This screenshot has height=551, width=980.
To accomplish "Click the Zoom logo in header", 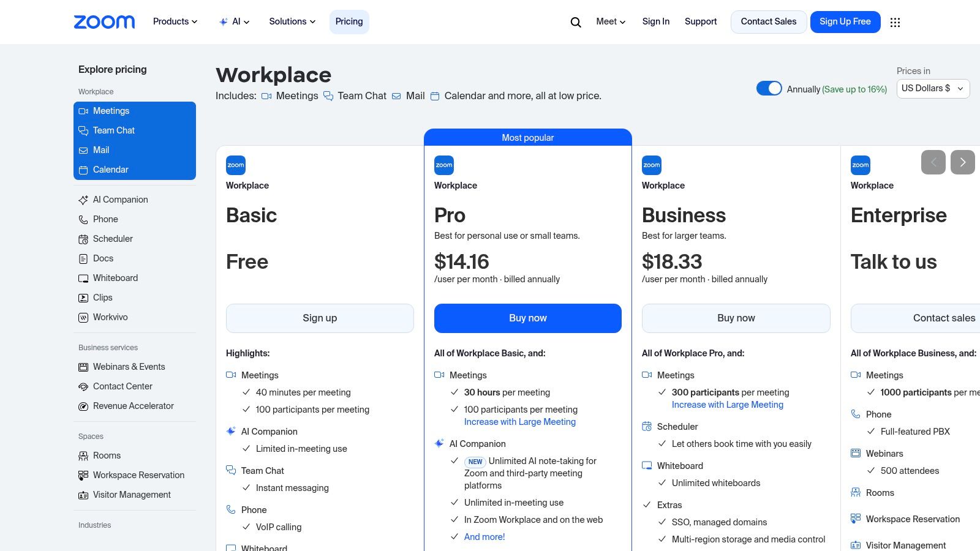I will tap(104, 22).
